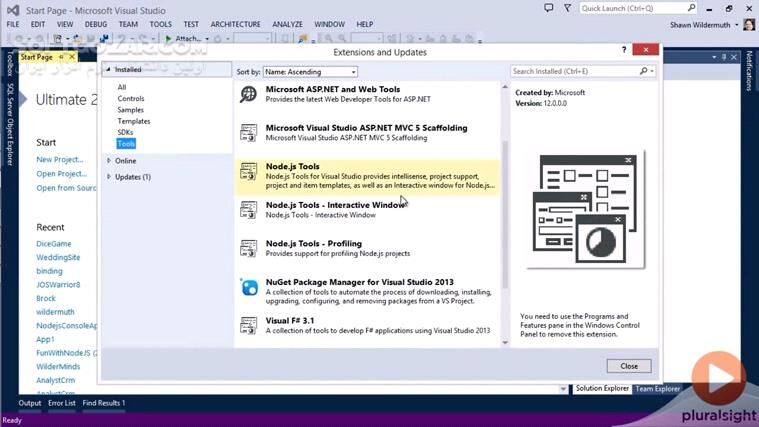The image size is (759, 427).
Task: Click the NuGet Package Manager icon
Action: click(249, 288)
